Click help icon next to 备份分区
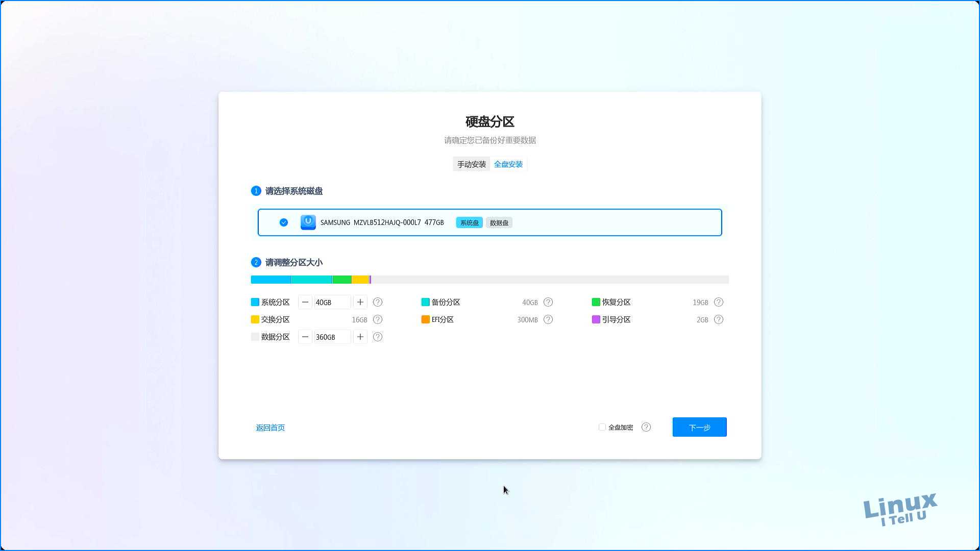Viewport: 980px width, 551px height. 548,302
